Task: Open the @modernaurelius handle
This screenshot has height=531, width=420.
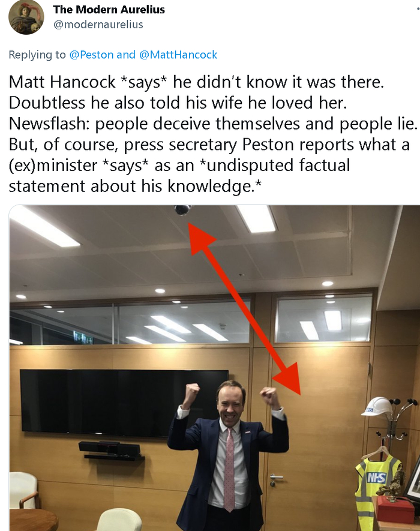Action: [x=98, y=25]
